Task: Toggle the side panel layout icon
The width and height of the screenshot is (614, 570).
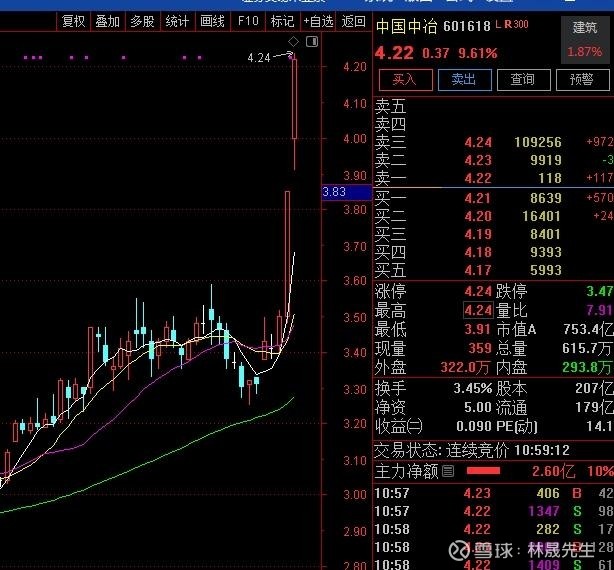Action: click(x=312, y=41)
